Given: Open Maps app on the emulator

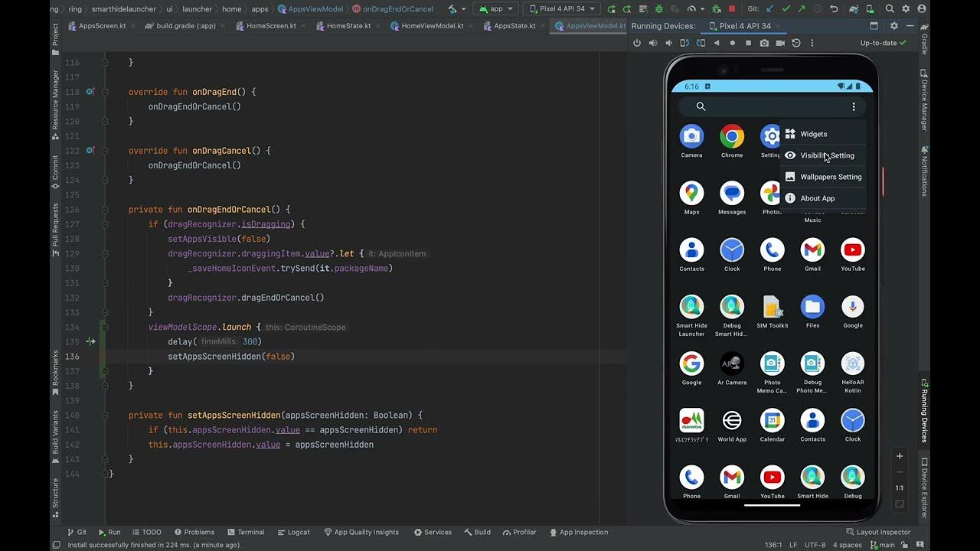Looking at the screenshot, I should tap(691, 198).
